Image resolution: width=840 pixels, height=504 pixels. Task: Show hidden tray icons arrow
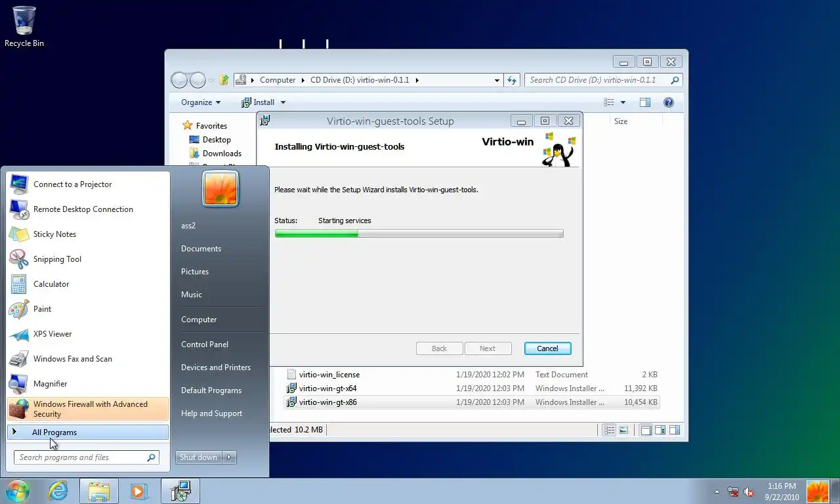[717, 492]
